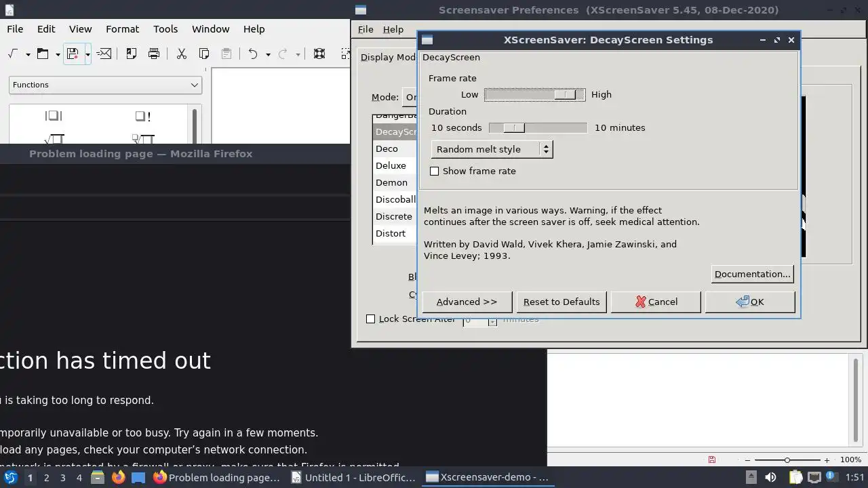Open the Edit menu in LibreOffice
This screenshot has width=868, height=488.
point(46,29)
